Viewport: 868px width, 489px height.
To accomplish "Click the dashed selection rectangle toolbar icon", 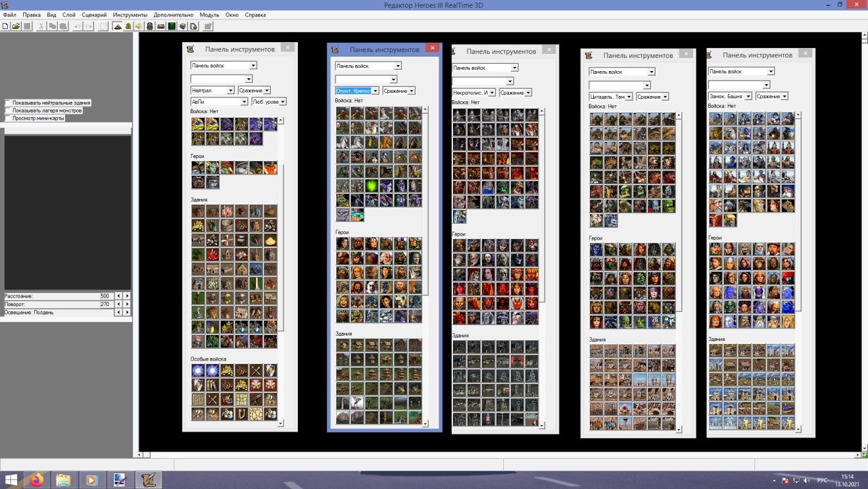I will pyautogui.click(x=103, y=26).
